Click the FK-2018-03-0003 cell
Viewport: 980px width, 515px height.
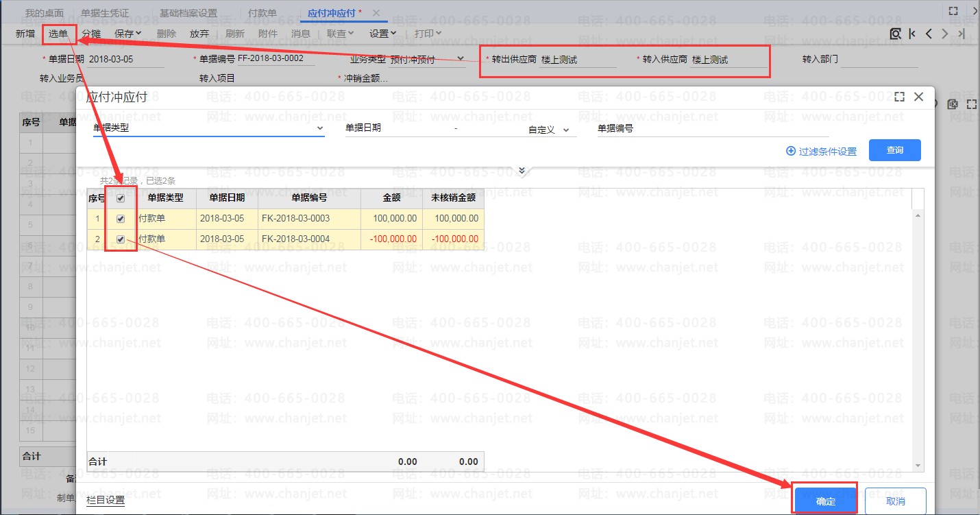[309, 219]
